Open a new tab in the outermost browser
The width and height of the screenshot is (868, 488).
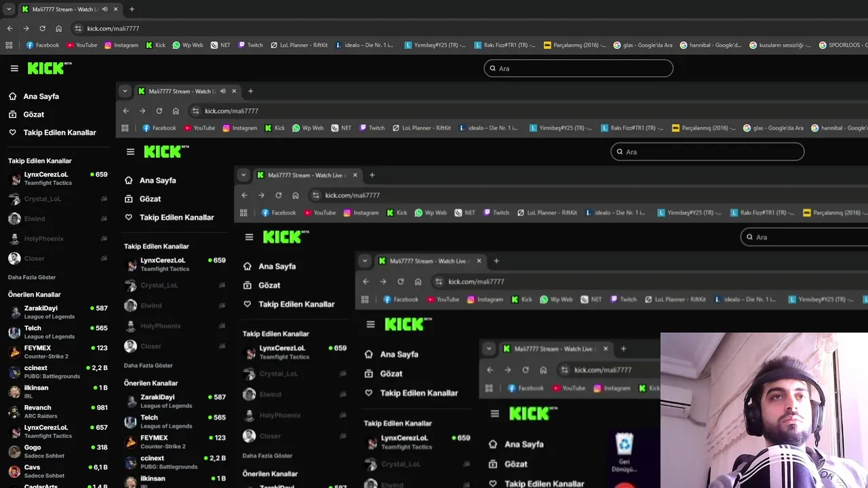tap(132, 9)
